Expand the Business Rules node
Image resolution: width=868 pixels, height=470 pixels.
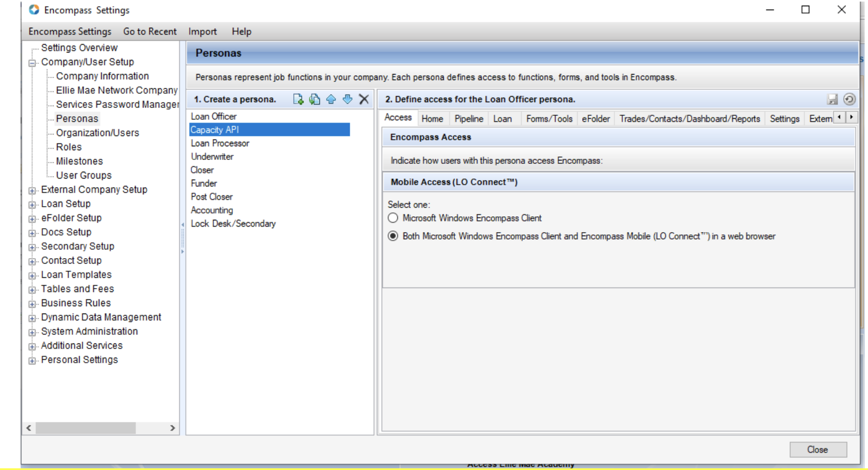[x=32, y=304]
